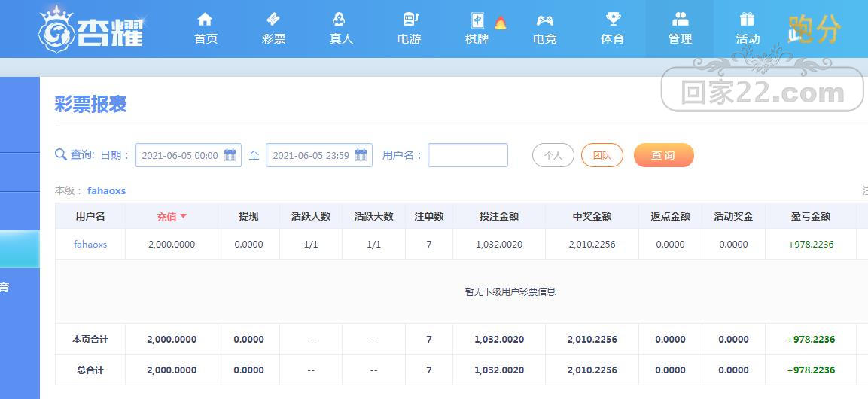Select the 团队 filter option
This screenshot has height=399, width=868.
tap(602, 156)
